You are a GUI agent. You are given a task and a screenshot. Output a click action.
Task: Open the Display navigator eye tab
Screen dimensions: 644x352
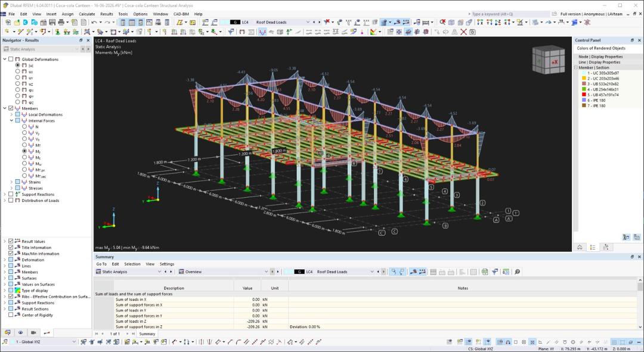click(x=20, y=333)
